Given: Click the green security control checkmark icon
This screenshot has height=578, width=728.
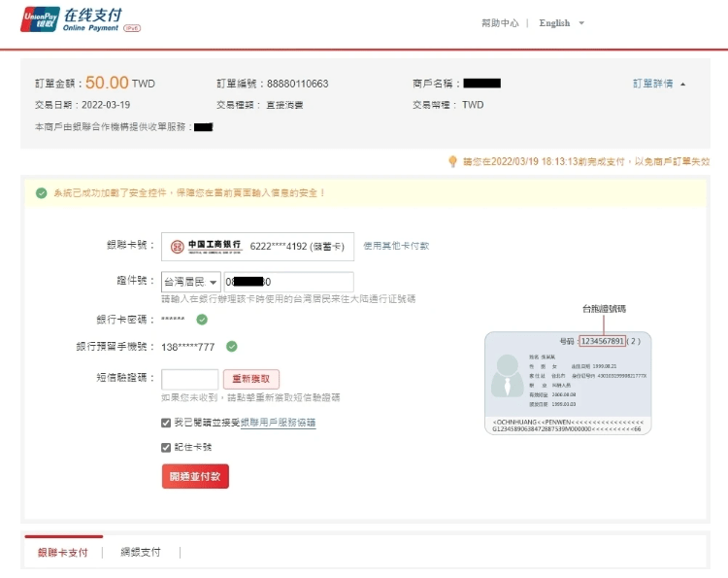Looking at the screenshot, I should tap(42, 192).
